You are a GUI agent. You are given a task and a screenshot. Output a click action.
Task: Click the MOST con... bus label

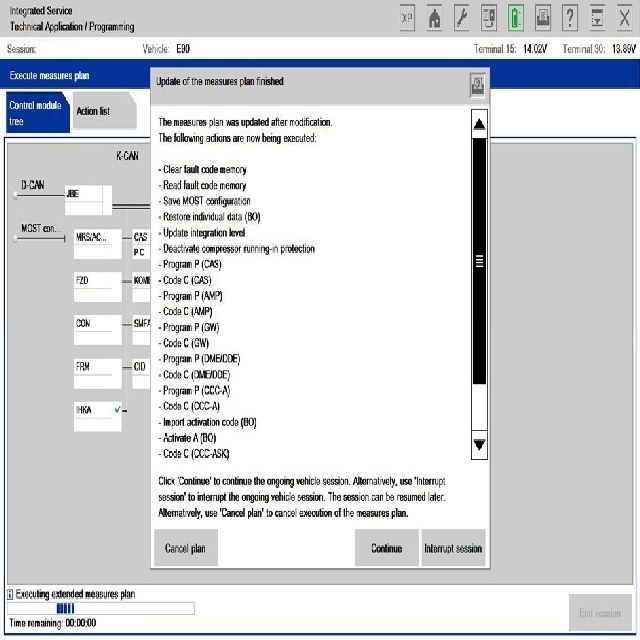click(41, 228)
